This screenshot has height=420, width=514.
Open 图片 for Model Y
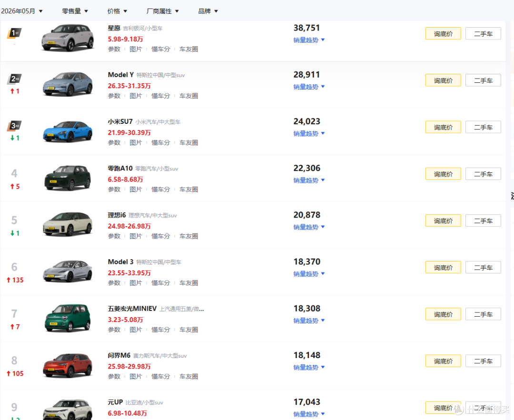pyautogui.click(x=136, y=96)
